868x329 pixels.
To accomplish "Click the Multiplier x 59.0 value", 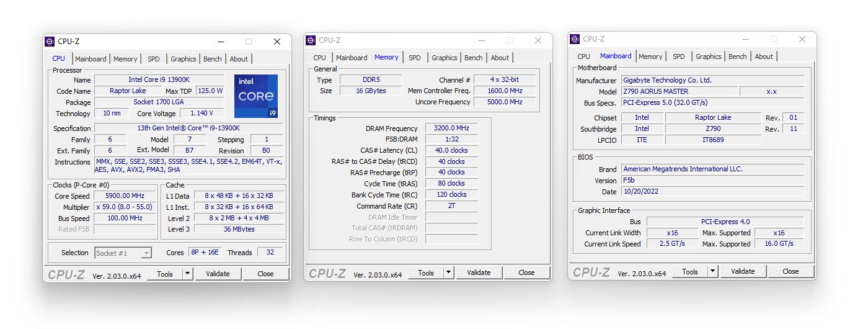I will click(x=125, y=207).
